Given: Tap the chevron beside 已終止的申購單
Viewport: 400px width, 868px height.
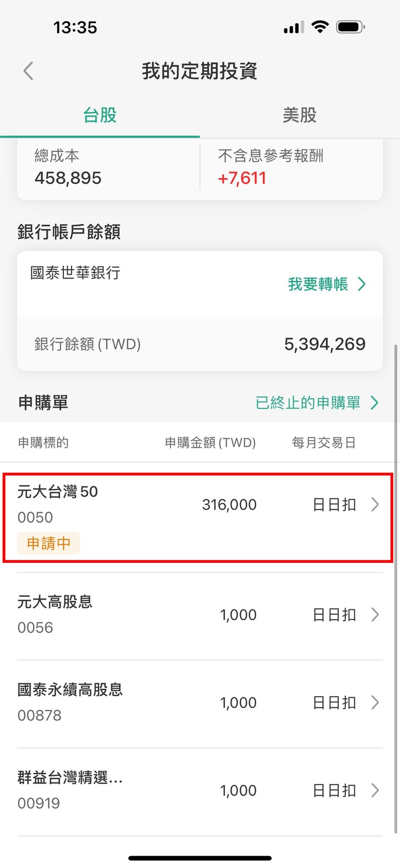Looking at the screenshot, I should (x=375, y=403).
